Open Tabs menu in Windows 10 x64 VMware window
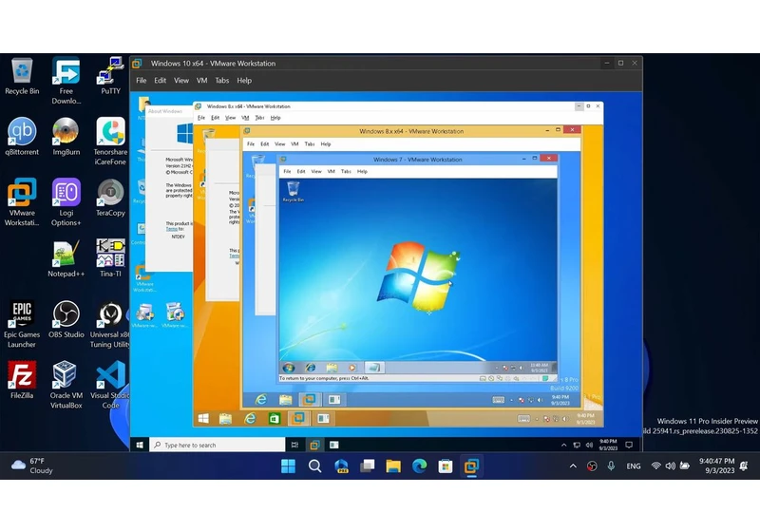Screen dimensions: 760x532 pos(222,81)
